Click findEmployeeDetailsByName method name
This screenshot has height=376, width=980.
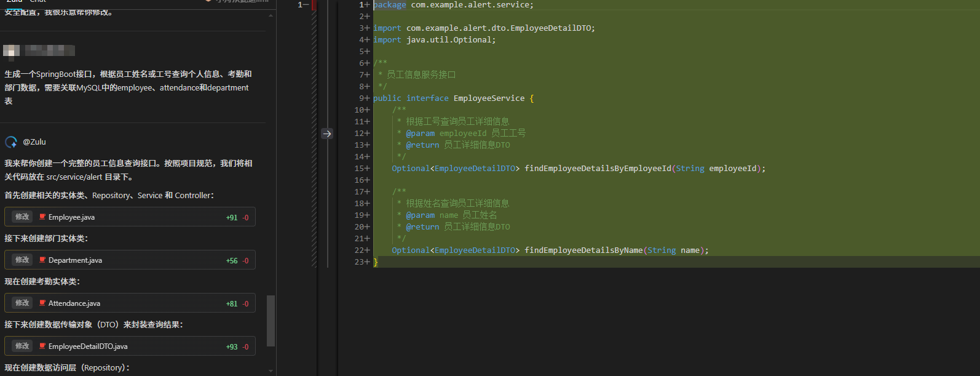(x=583, y=250)
